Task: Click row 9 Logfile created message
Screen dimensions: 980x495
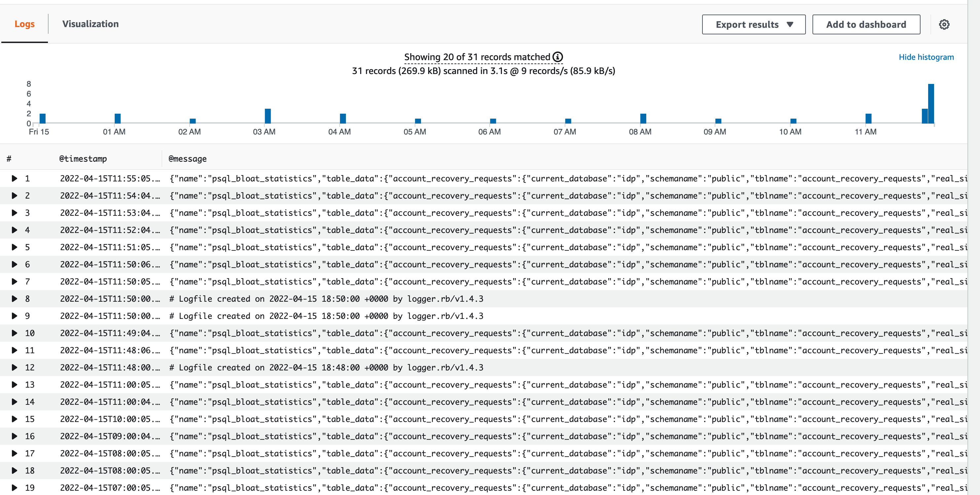Action: point(326,316)
